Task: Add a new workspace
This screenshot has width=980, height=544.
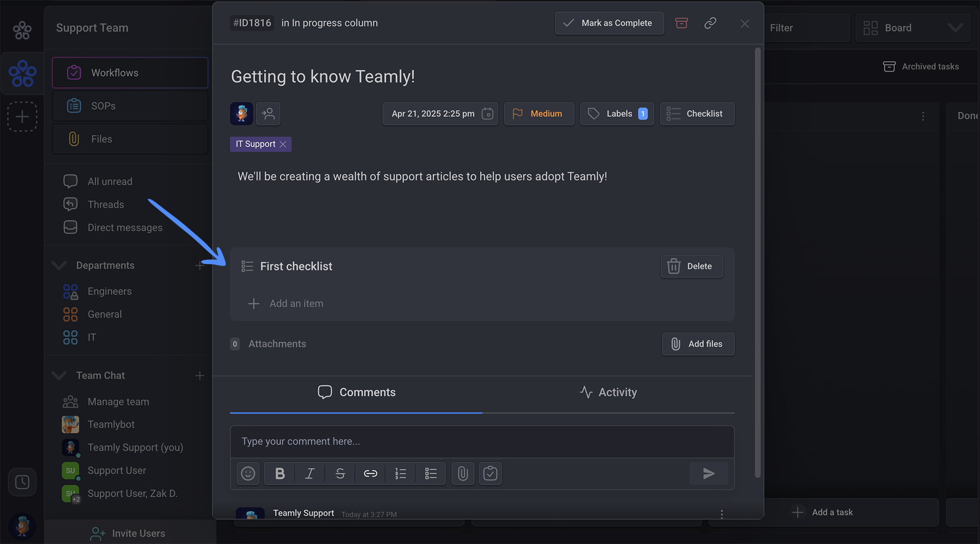Action: (x=22, y=117)
